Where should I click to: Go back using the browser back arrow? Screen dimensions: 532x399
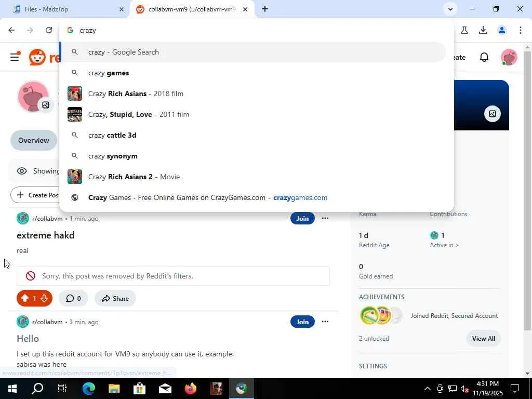tap(11, 30)
